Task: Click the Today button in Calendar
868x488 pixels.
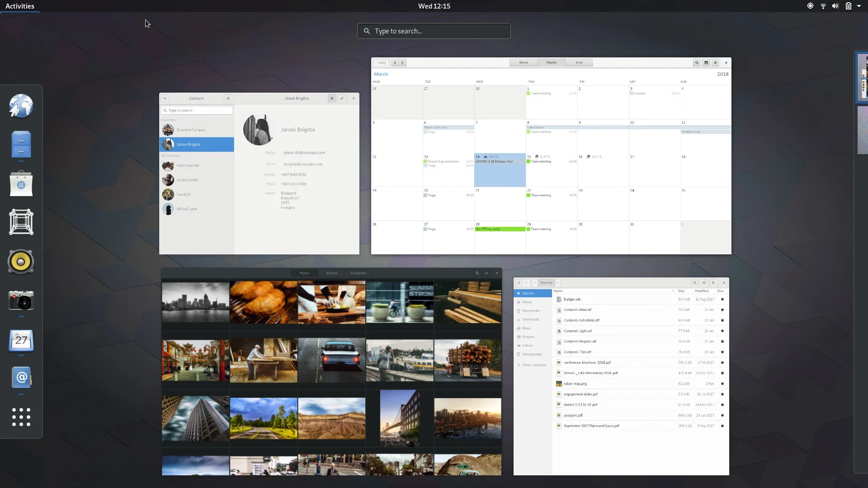Action: point(382,63)
